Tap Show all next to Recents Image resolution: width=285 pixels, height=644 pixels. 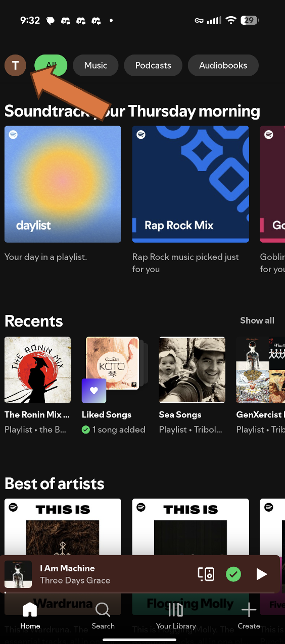click(257, 320)
